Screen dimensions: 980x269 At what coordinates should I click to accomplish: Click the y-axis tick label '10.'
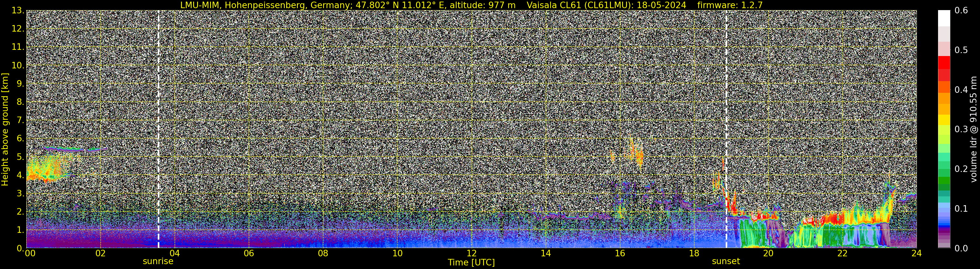[18, 65]
